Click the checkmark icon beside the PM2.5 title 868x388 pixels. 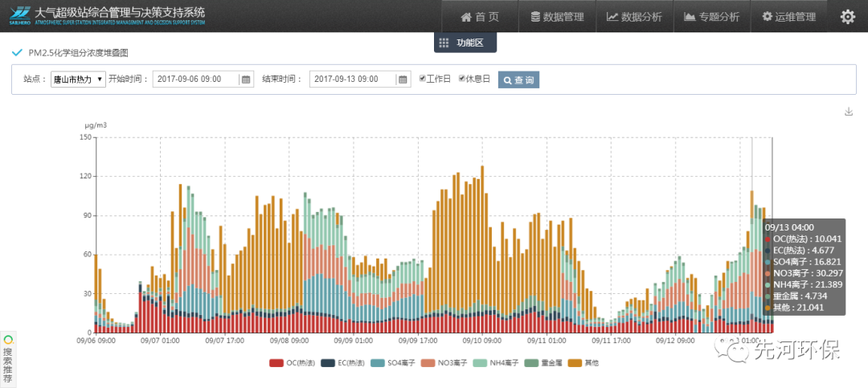(x=17, y=53)
